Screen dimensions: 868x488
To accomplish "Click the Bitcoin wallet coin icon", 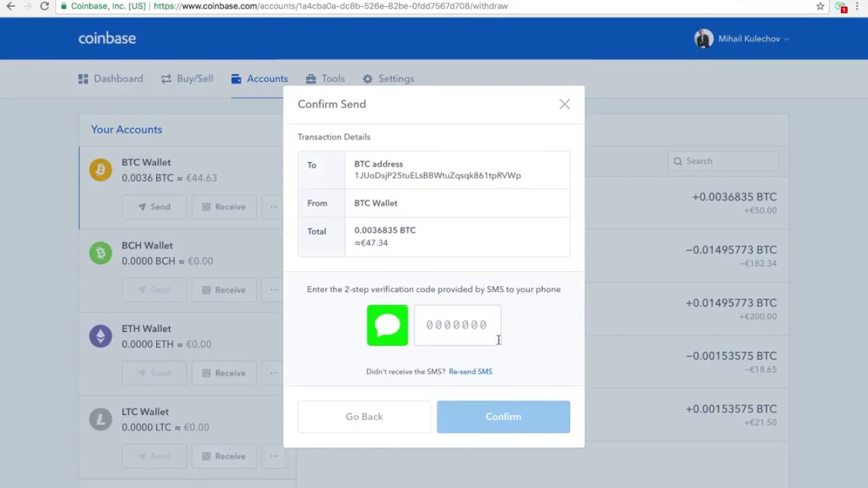I will point(100,169).
